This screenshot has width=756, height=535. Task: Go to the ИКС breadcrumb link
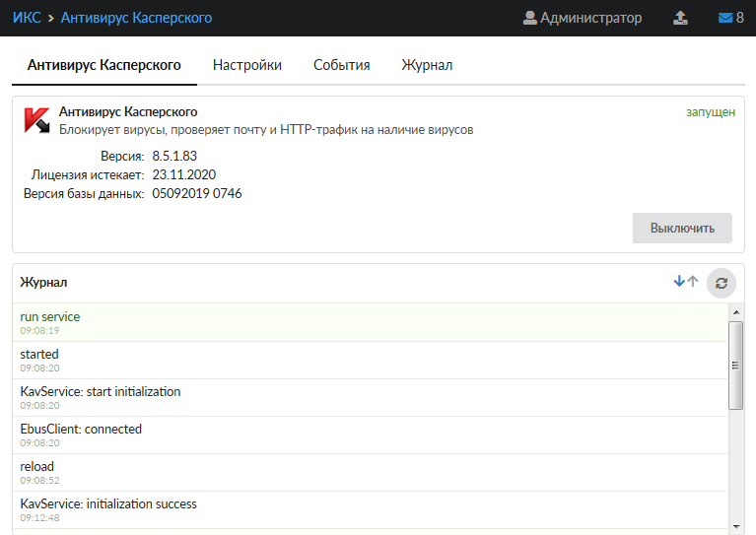[27, 18]
